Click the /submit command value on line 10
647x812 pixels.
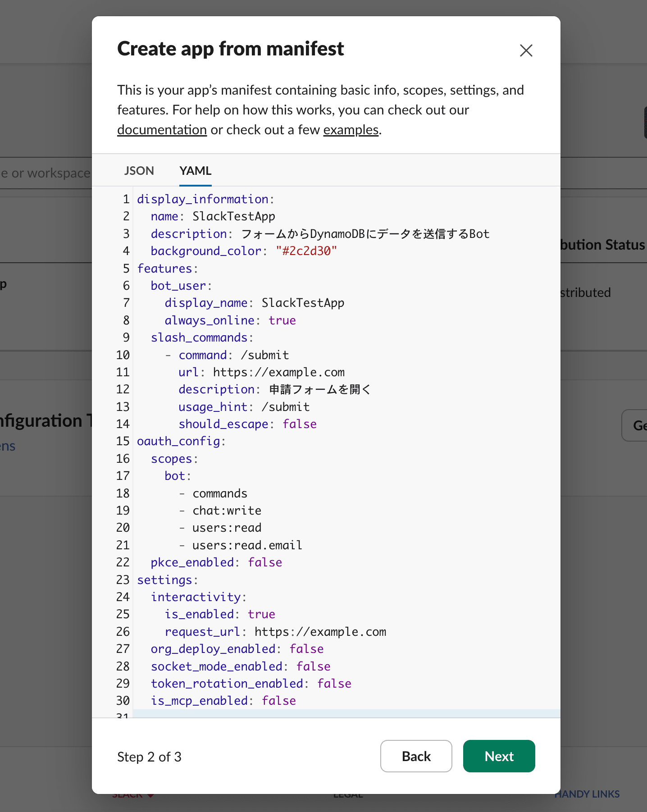pyautogui.click(x=264, y=355)
